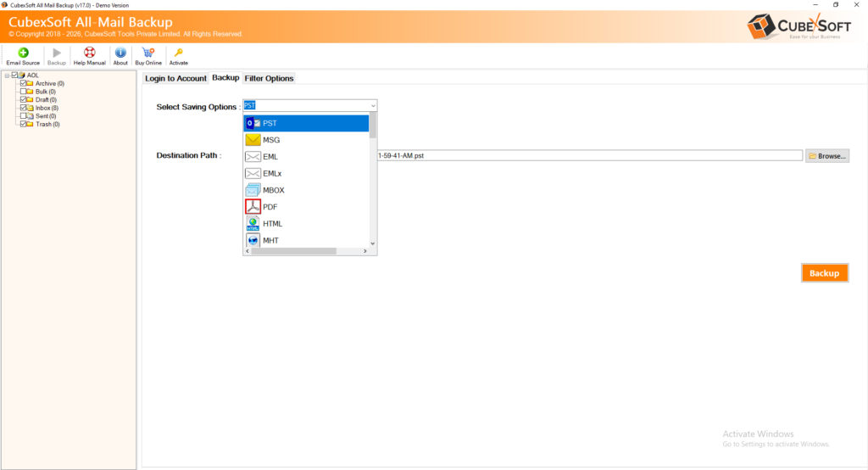Click the Select Saving Options dropdown arrow
The image size is (868, 470).
click(373, 105)
